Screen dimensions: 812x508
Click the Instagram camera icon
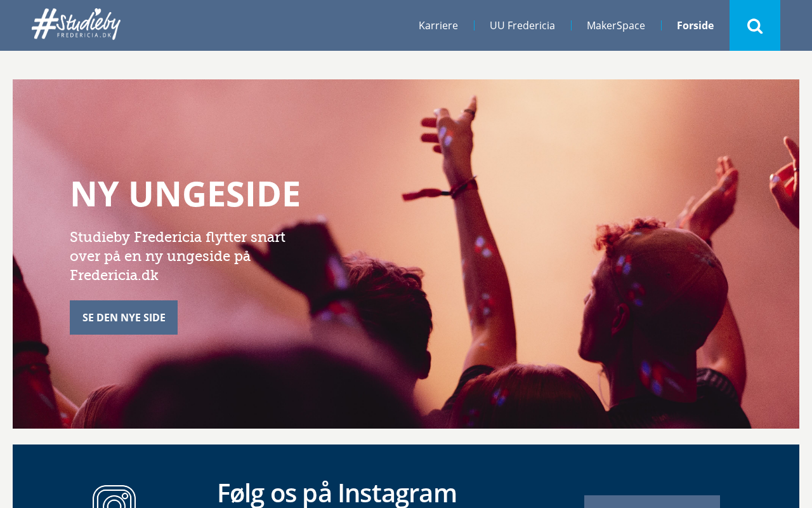(114, 497)
